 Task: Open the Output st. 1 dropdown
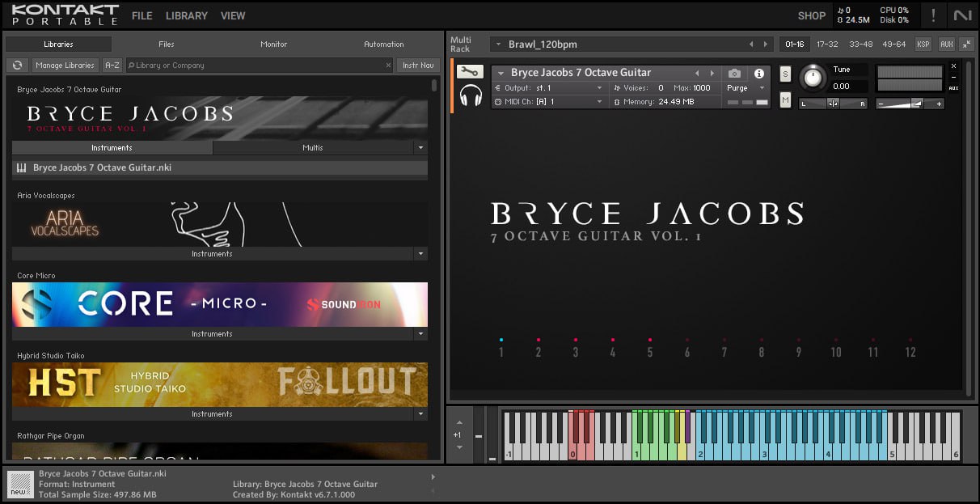(x=599, y=88)
